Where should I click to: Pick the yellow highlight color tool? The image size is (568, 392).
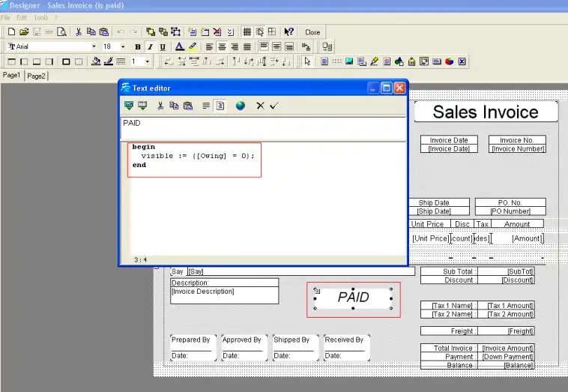tap(193, 46)
